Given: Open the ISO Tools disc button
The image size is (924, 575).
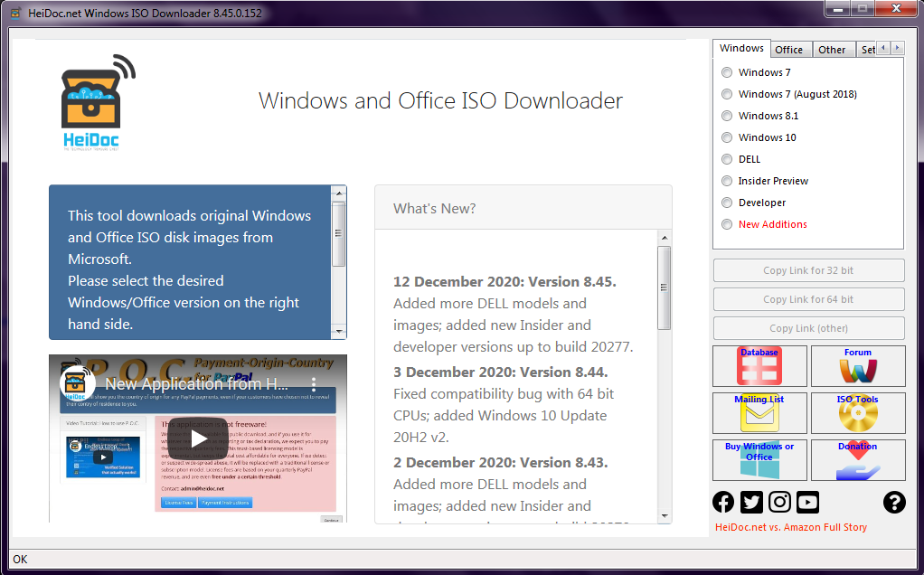Looking at the screenshot, I should click(858, 413).
